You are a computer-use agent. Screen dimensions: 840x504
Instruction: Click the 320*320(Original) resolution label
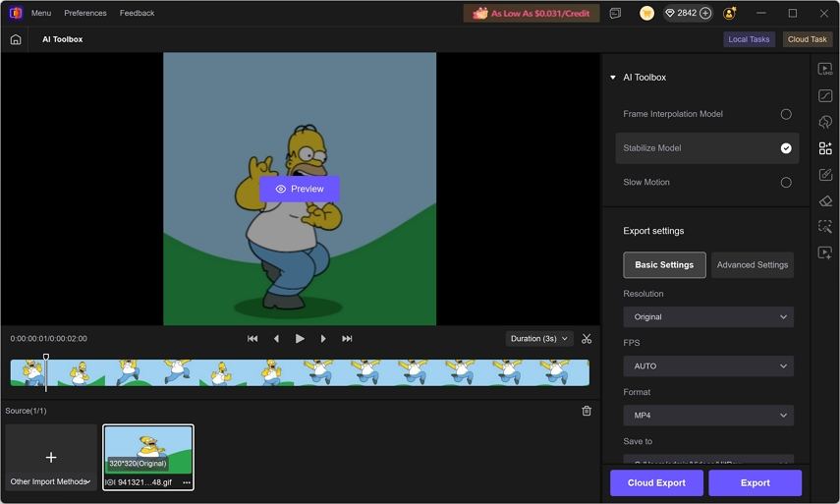click(138, 464)
